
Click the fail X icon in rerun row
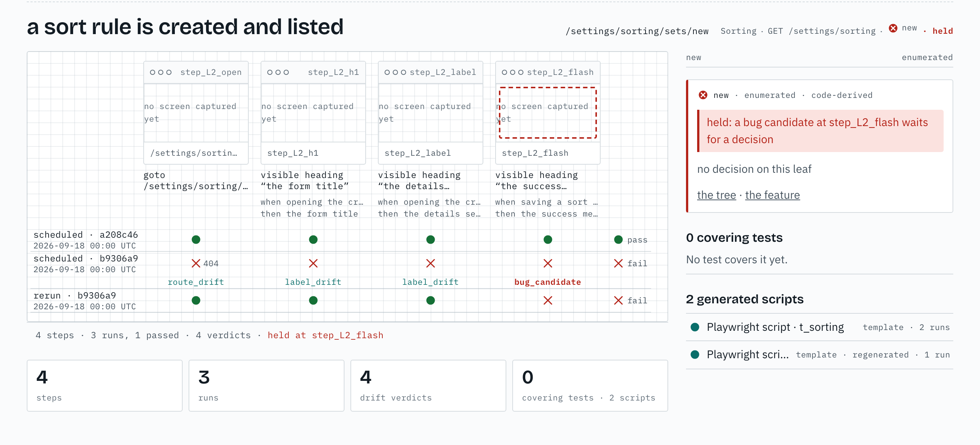(618, 301)
